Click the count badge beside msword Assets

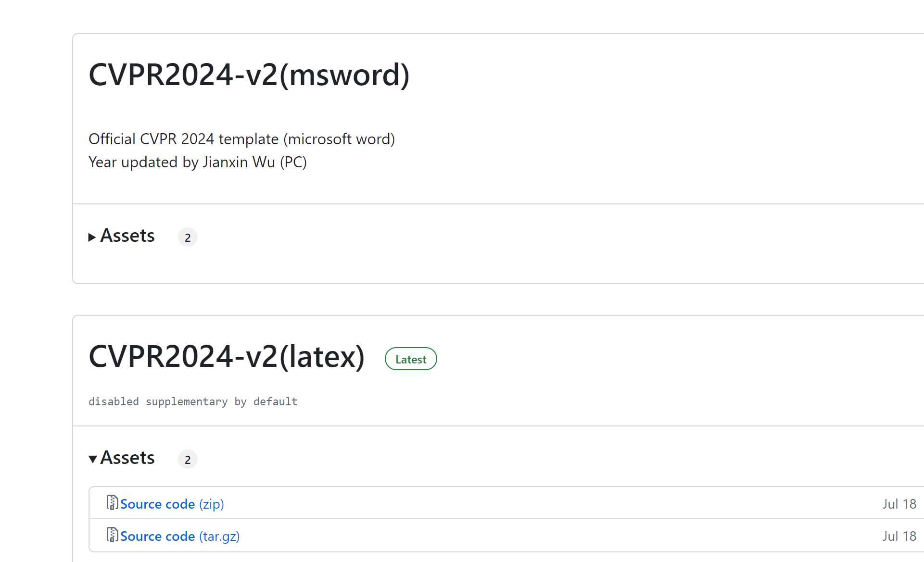pos(188,237)
